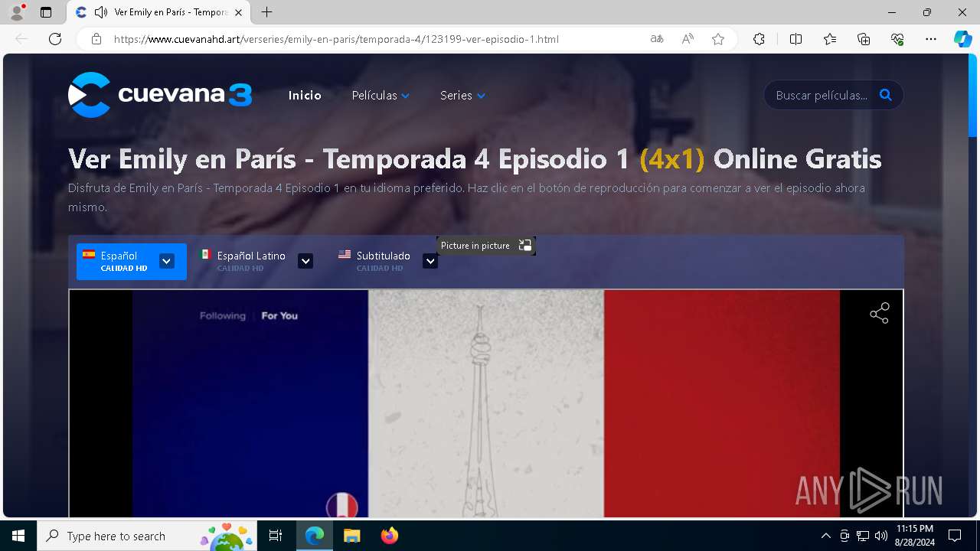This screenshot has height=551, width=980.
Task: Reload the page
Action: click(x=55, y=39)
